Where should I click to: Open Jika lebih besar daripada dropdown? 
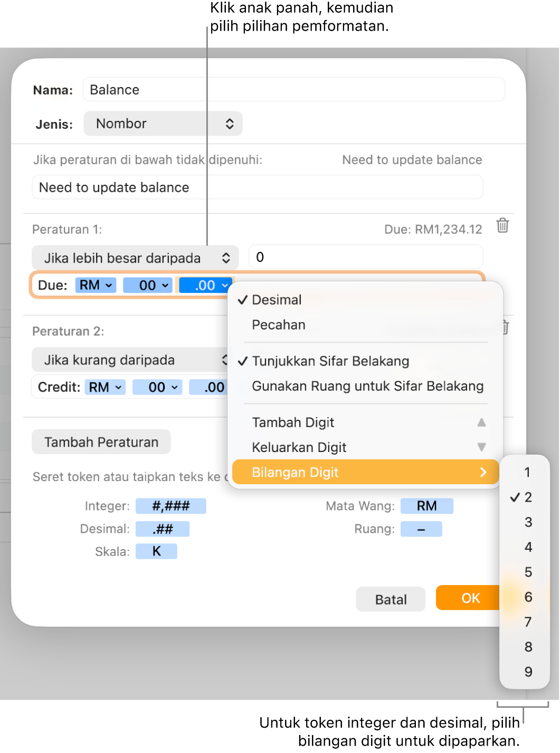tap(136, 258)
